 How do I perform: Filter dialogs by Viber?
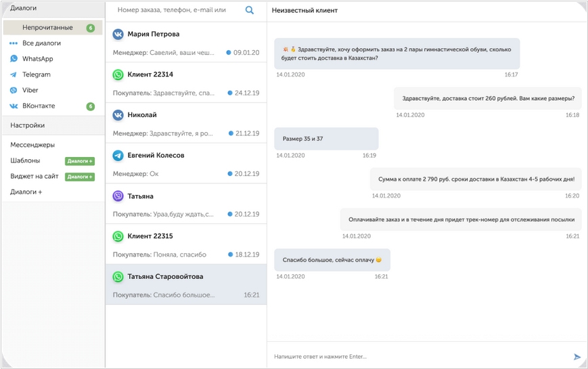(x=30, y=90)
